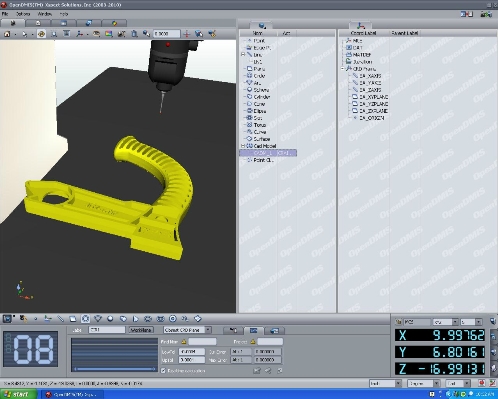Image resolution: width=498 pixels, height=399 pixels.
Task: Click the cone icon in the measure toolbar
Action: point(135,319)
